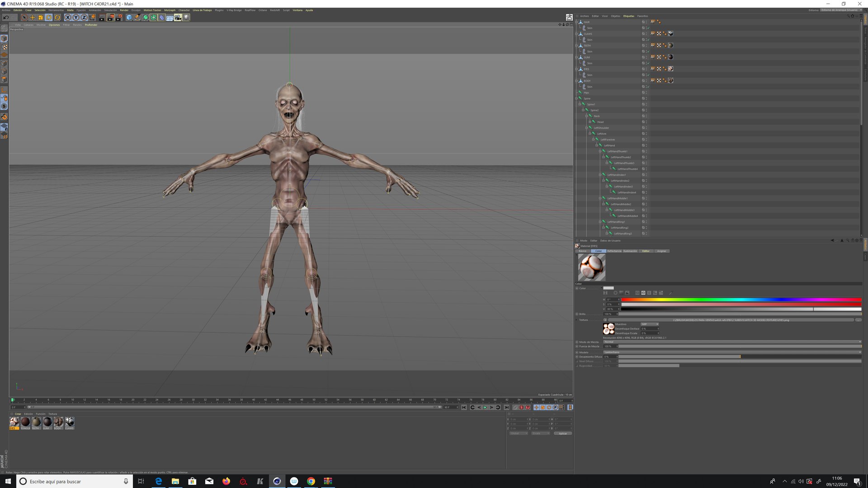
Task: Switch to Reflectancia tab
Action: tap(614, 251)
